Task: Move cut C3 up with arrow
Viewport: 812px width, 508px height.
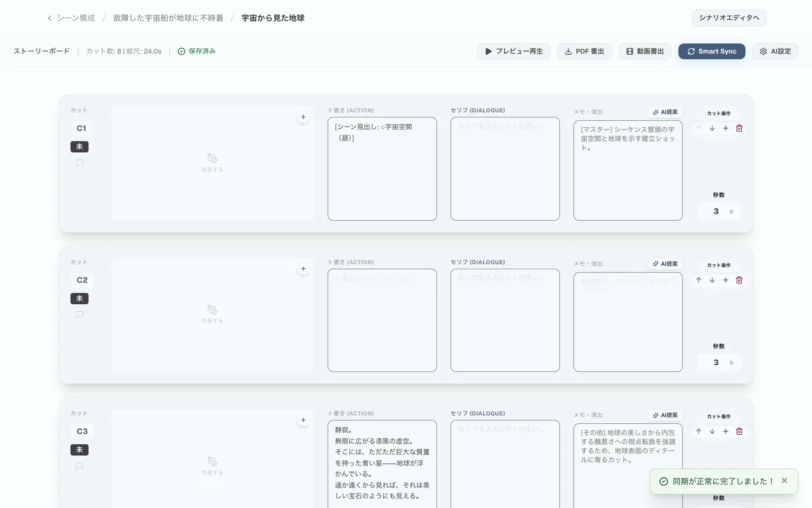Action: click(699, 431)
